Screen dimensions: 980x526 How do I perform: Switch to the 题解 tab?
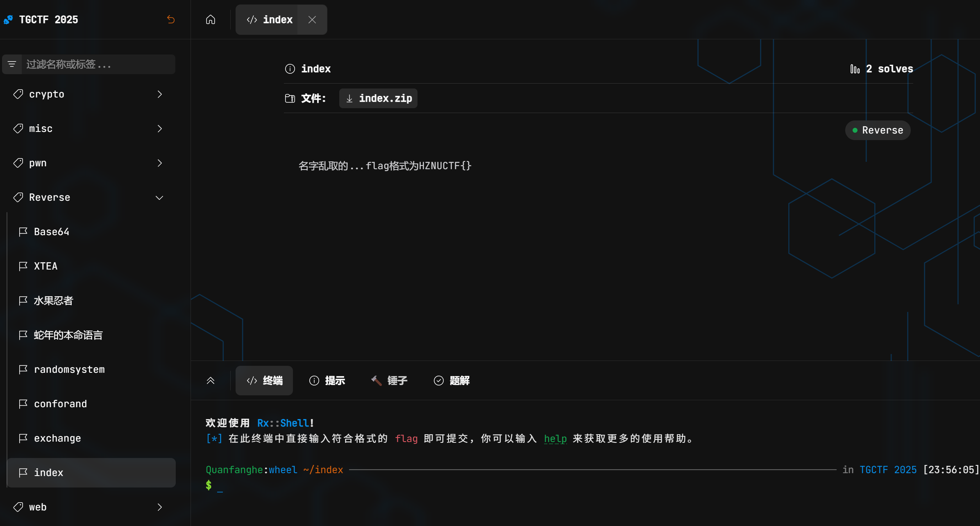click(x=451, y=380)
